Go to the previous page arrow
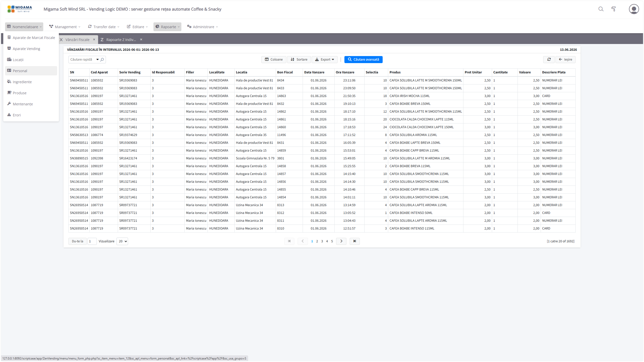644x362 pixels. click(303, 241)
